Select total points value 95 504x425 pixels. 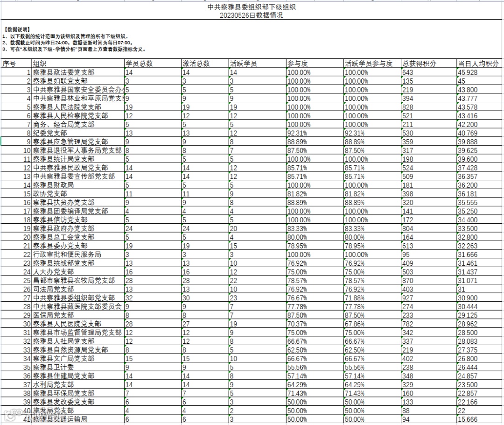click(429, 255)
